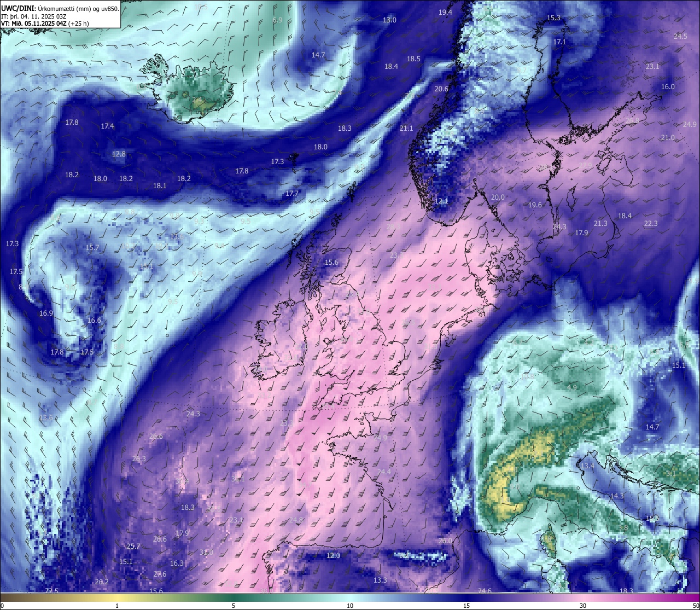Click the value 26.2 on the map

102,582
